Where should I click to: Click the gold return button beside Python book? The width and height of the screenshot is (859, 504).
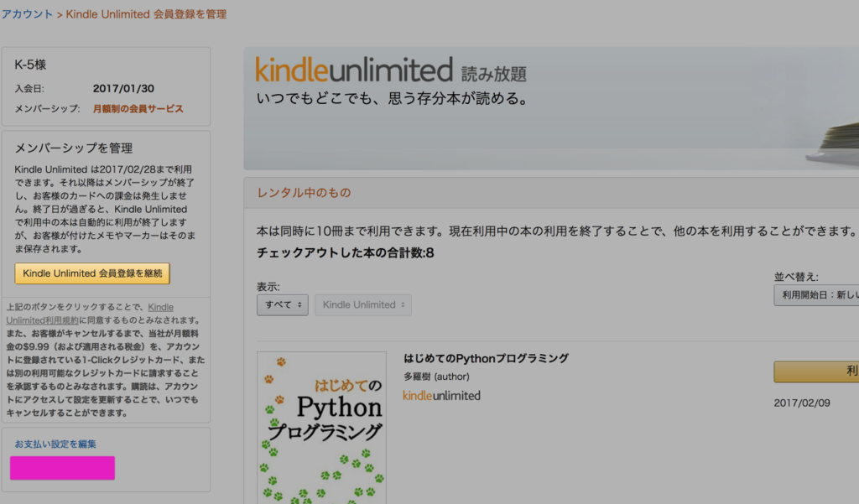coord(816,372)
